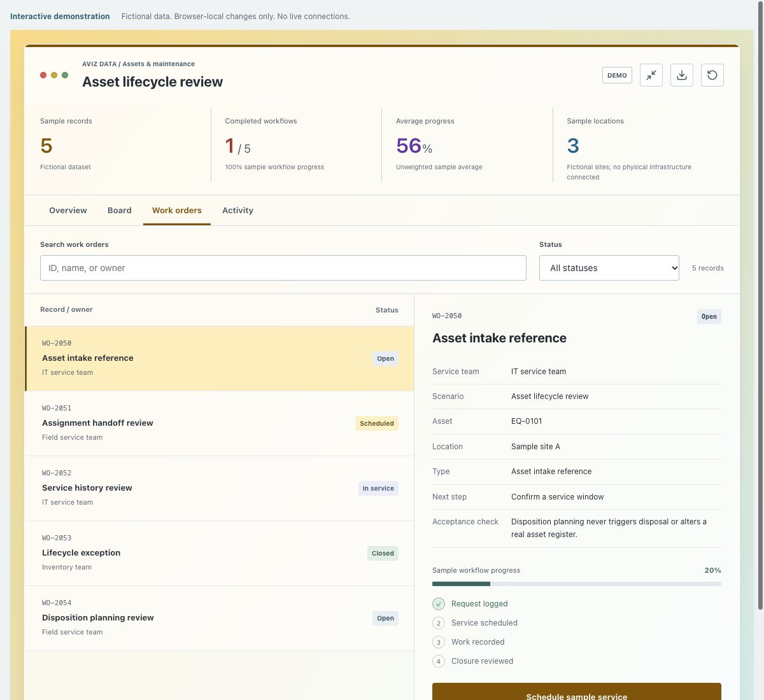
Task: Click the Completed workflows 1 / 5 value
Action: (238, 146)
